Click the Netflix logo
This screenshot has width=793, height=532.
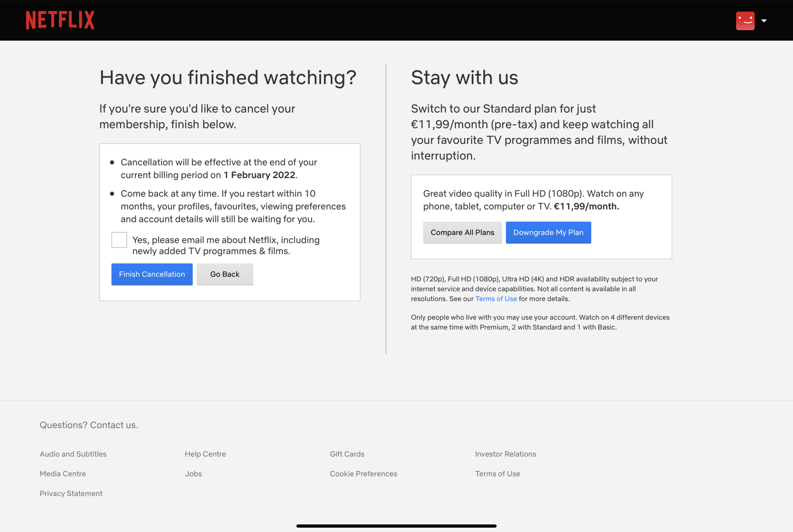(60, 20)
